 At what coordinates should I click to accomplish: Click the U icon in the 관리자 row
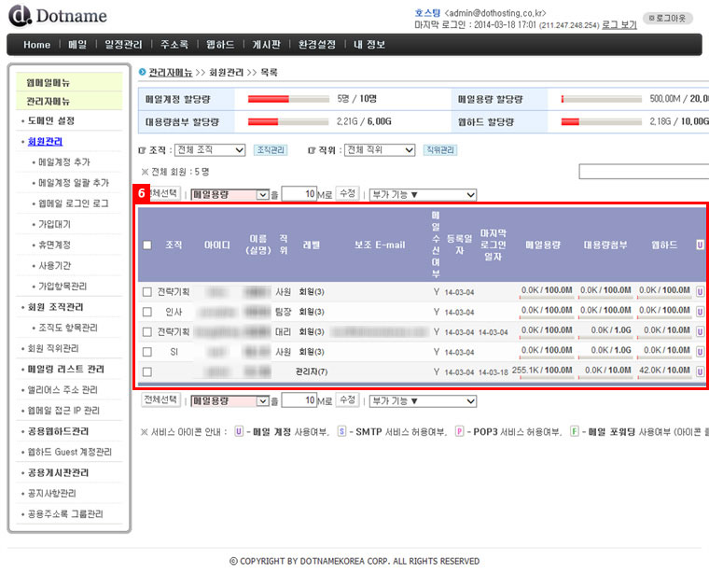coord(700,371)
